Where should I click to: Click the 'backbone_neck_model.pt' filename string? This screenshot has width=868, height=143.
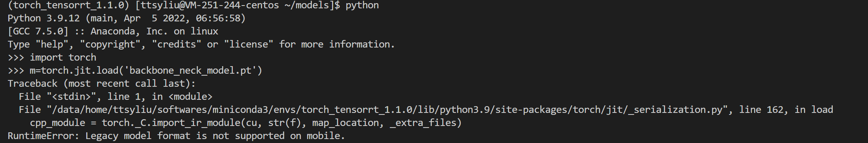click(190, 71)
